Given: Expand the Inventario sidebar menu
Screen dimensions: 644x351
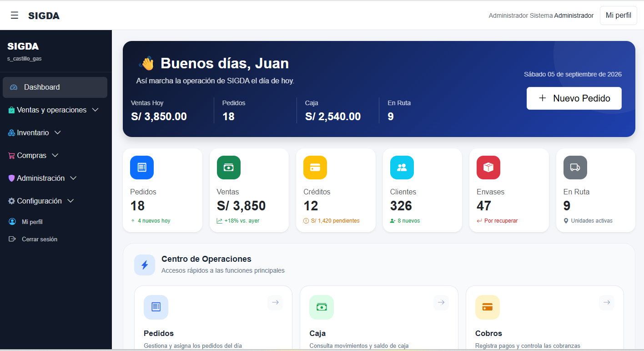Looking at the screenshot, I should [55, 133].
